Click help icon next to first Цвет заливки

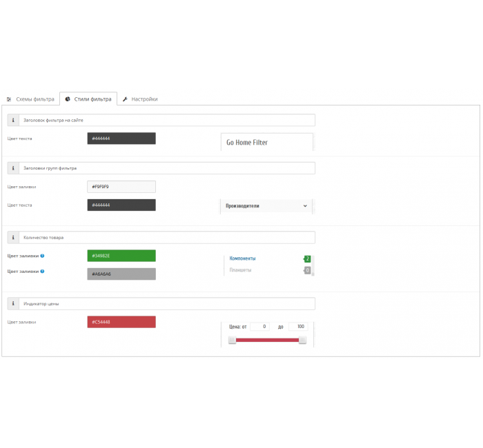(x=42, y=256)
